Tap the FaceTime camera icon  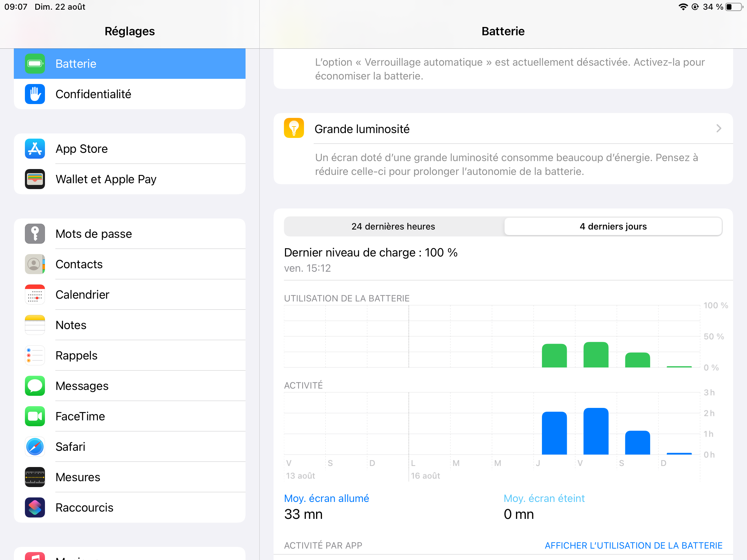[x=35, y=416]
